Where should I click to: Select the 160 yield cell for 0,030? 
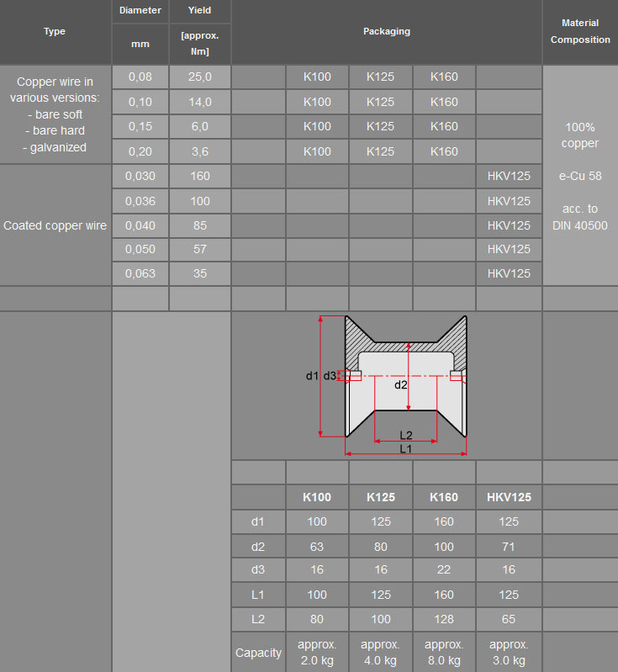coord(200,176)
